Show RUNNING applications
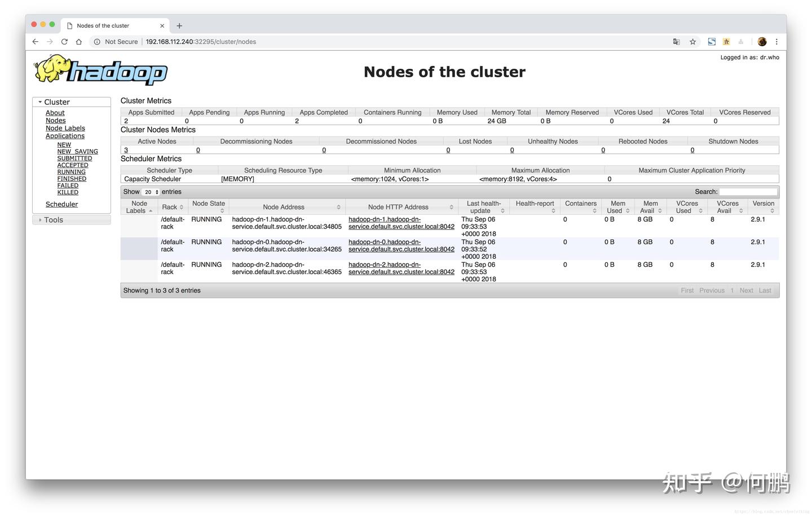This screenshot has width=812, height=516. (72, 172)
